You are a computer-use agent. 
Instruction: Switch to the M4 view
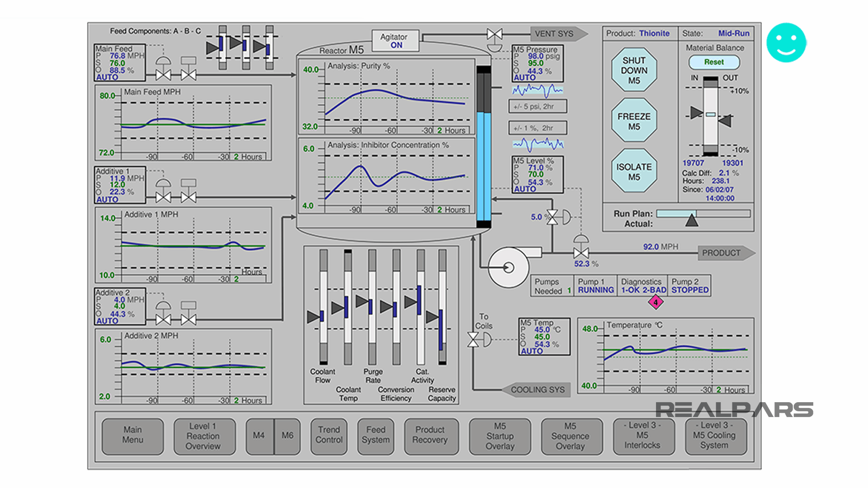point(260,436)
